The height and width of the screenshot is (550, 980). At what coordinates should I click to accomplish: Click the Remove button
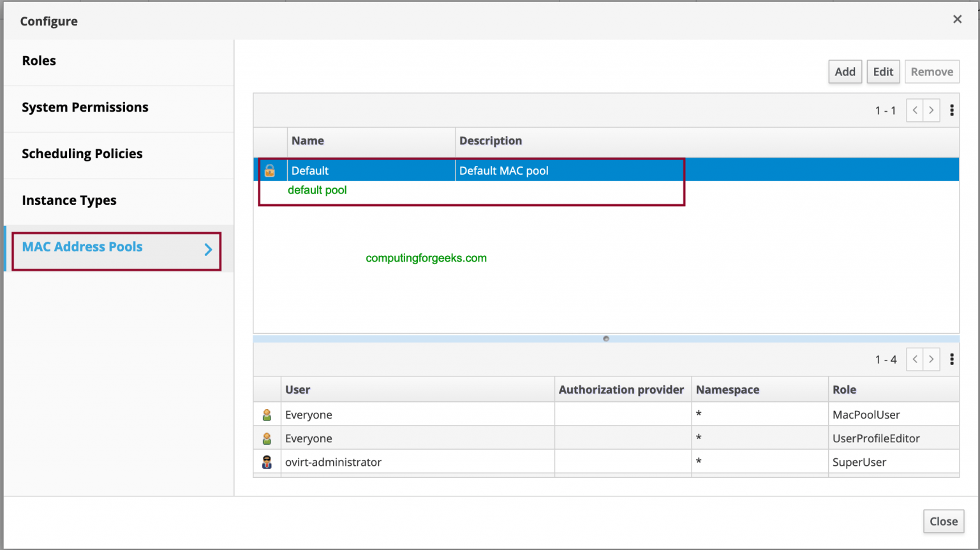(932, 71)
